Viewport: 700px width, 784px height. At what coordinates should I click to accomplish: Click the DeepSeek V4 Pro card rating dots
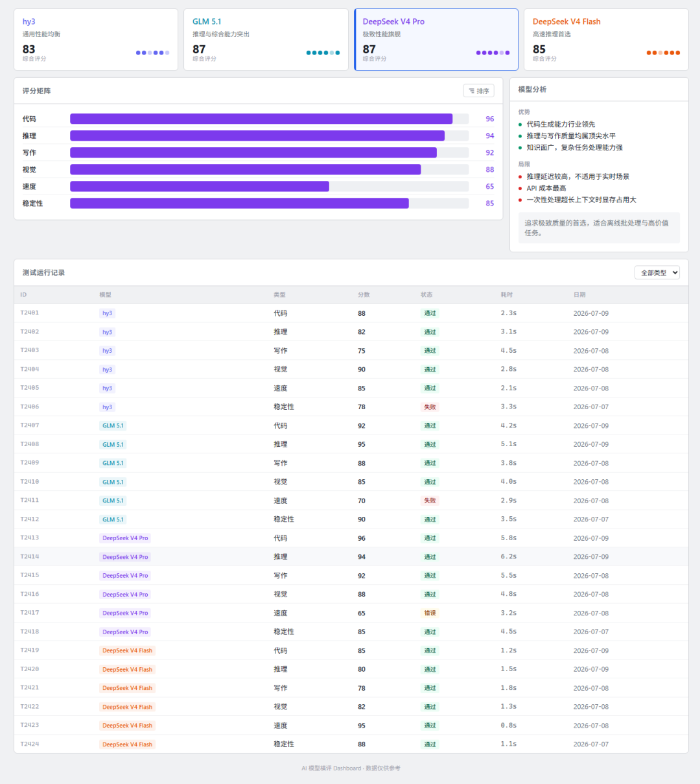pos(493,53)
